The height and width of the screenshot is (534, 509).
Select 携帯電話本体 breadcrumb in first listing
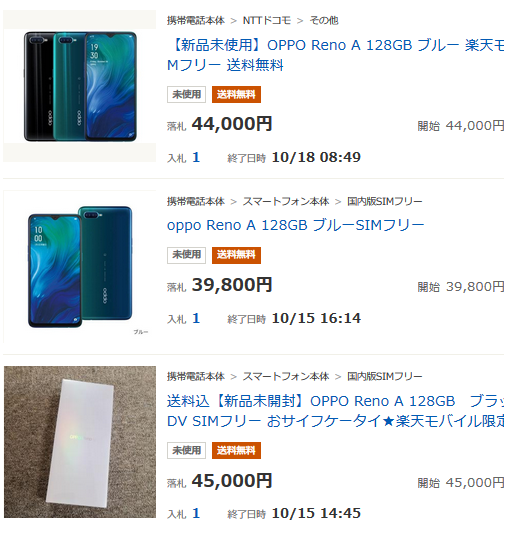point(196,20)
